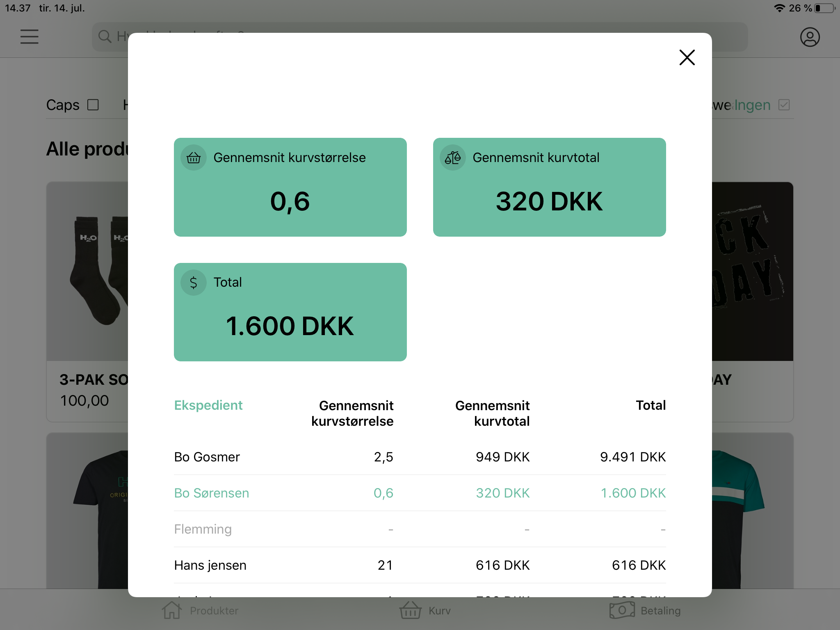Viewport: 840px width, 630px height.
Task: Select the Bo Sørensen row
Action: (212, 493)
